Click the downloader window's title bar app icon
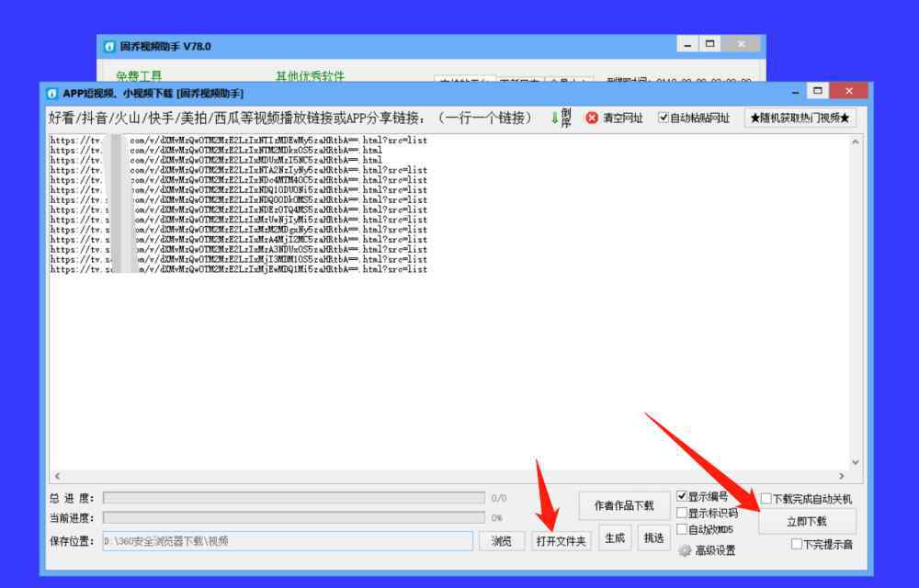This screenshot has height=588, width=919. (52, 93)
